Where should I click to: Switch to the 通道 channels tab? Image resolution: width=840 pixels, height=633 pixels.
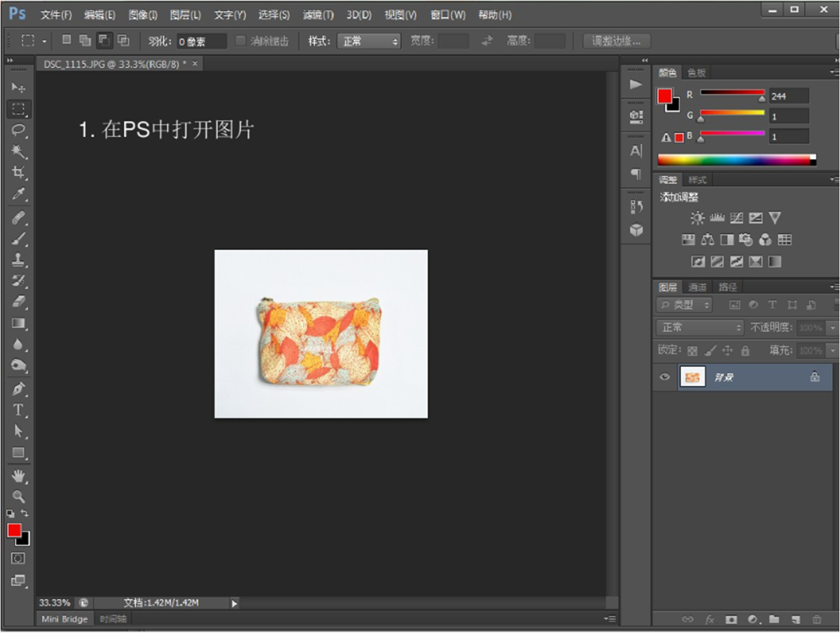click(x=697, y=287)
